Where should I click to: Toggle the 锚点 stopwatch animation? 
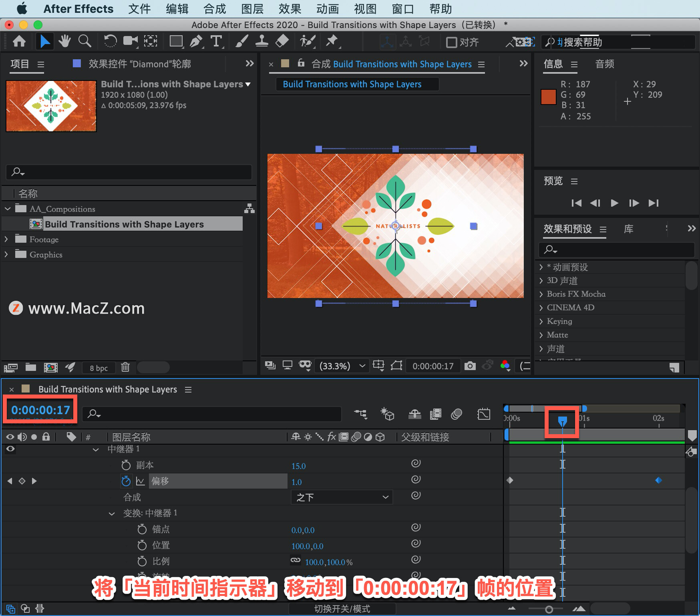pos(142,529)
